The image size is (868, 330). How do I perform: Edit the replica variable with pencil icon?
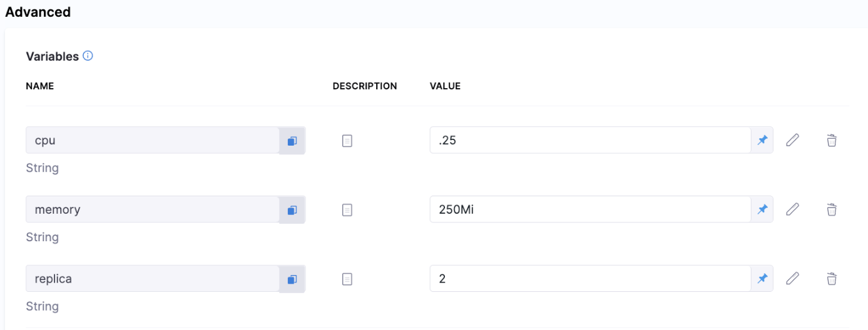pos(792,279)
